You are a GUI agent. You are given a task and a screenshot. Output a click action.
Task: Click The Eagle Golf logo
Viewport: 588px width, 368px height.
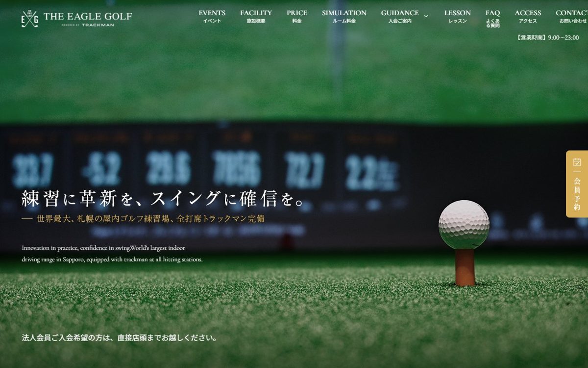(77, 18)
